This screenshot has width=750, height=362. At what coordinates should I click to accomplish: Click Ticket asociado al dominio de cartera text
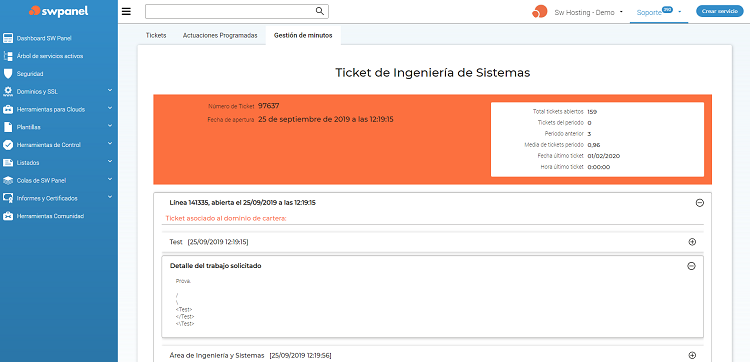(226, 219)
